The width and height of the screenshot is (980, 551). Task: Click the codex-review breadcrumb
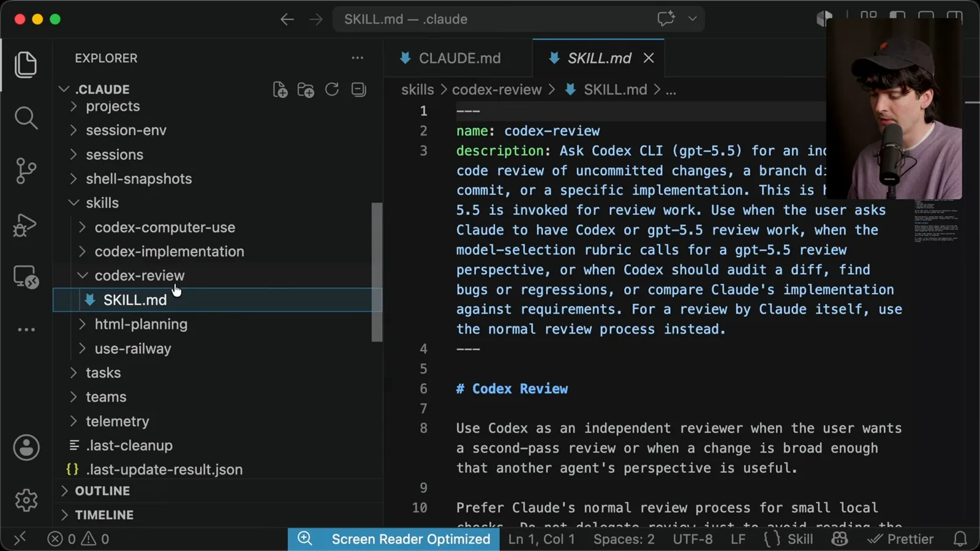tap(497, 90)
